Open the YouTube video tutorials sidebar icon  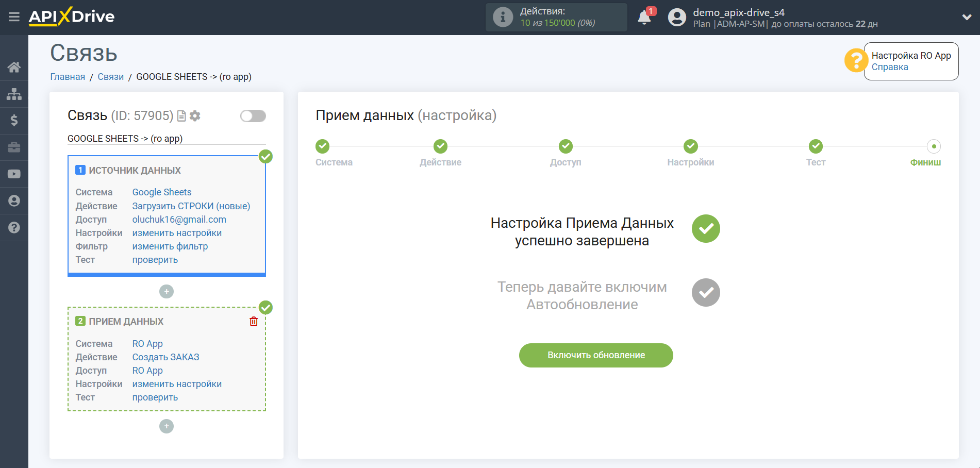pos(14,174)
